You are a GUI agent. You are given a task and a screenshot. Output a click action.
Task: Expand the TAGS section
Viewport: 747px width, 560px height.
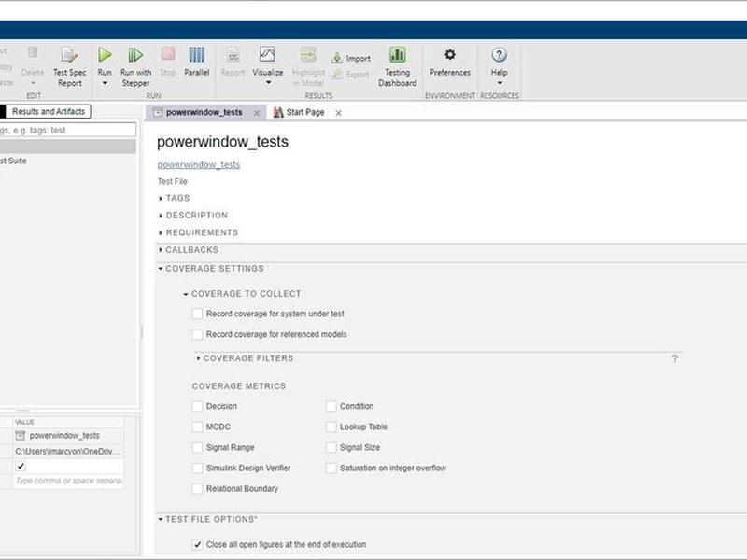[x=161, y=198]
